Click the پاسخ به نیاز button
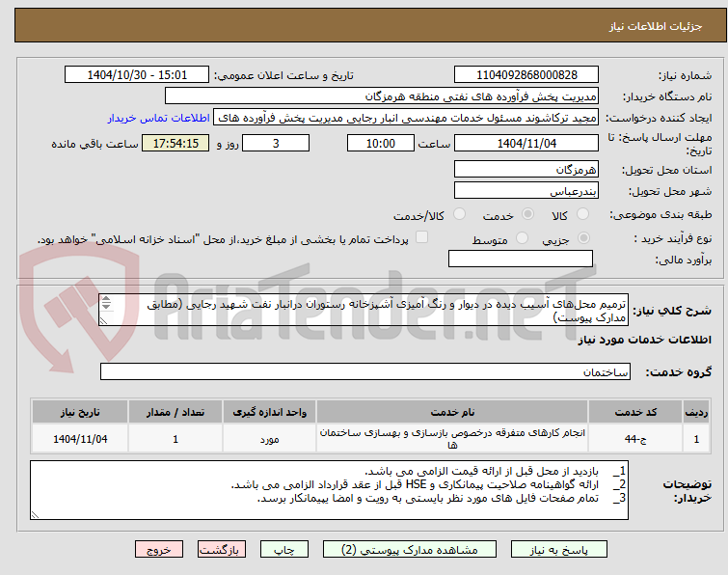This screenshot has width=728, height=575. coord(559,550)
